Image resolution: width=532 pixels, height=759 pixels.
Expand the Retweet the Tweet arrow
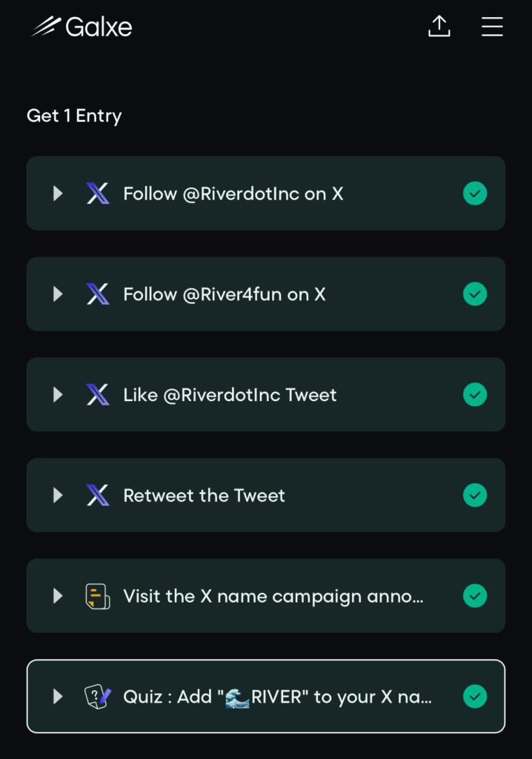pyautogui.click(x=58, y=495)
